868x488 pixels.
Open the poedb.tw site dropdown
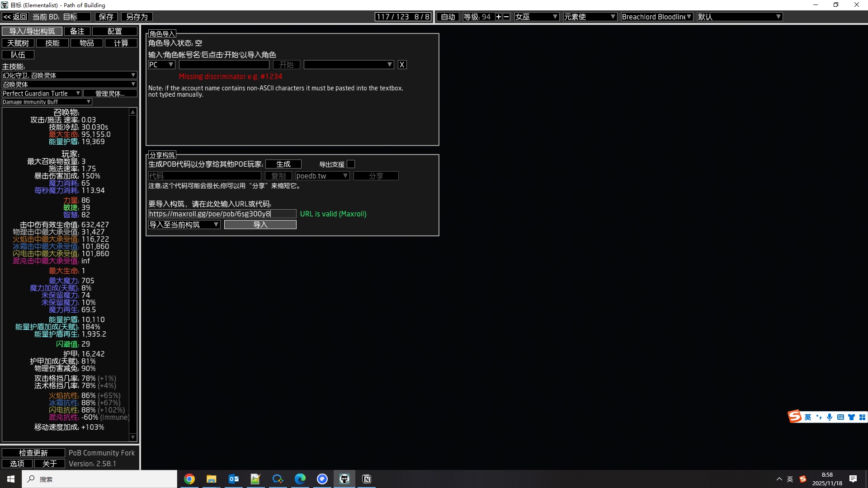point(322,176)
